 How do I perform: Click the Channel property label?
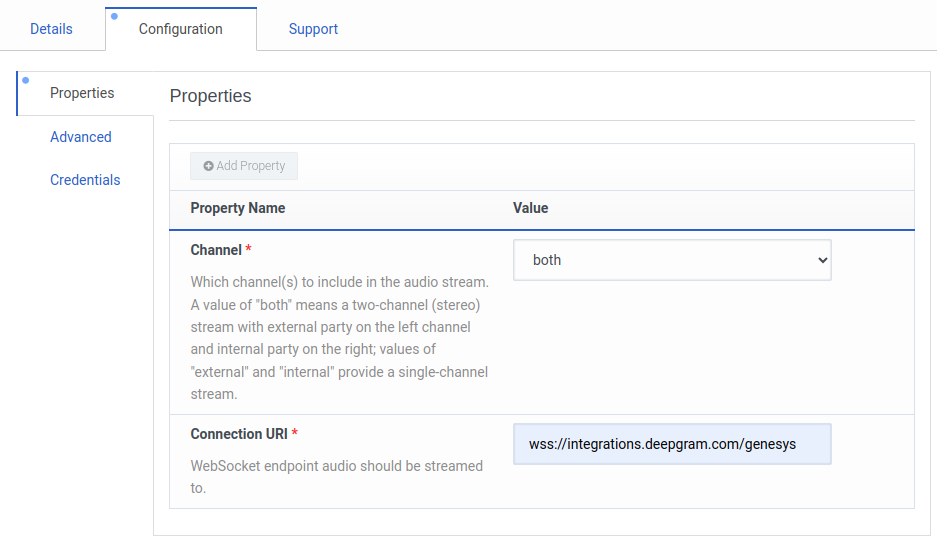tap(216, 250)
